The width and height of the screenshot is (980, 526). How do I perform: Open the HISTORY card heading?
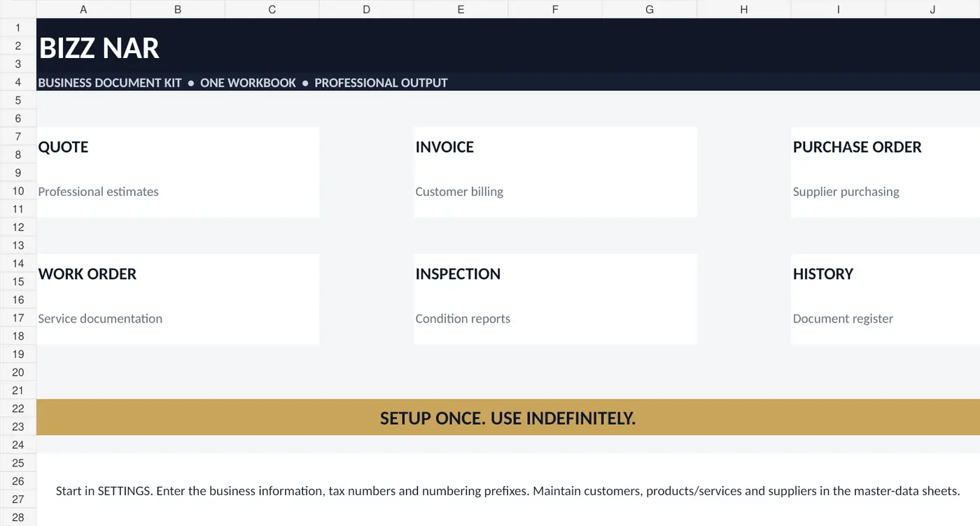[x=823, y=274]
